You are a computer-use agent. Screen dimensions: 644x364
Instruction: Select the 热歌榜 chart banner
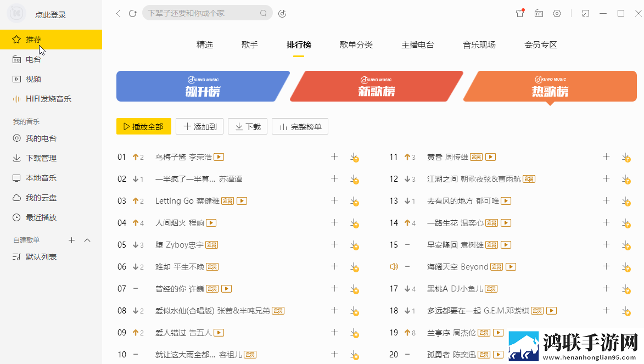click(550, 86)
